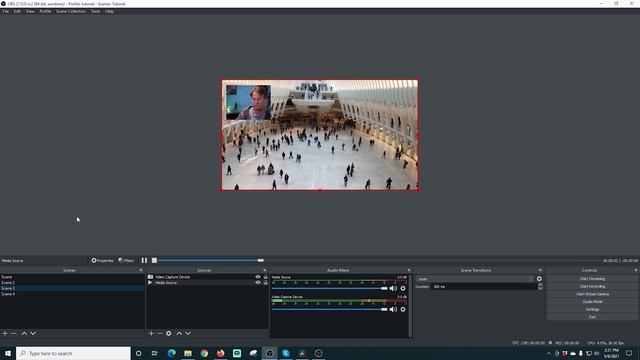640x360 pixels.
Task: Enable Studio Mode
Action: (x=592, y=302)
